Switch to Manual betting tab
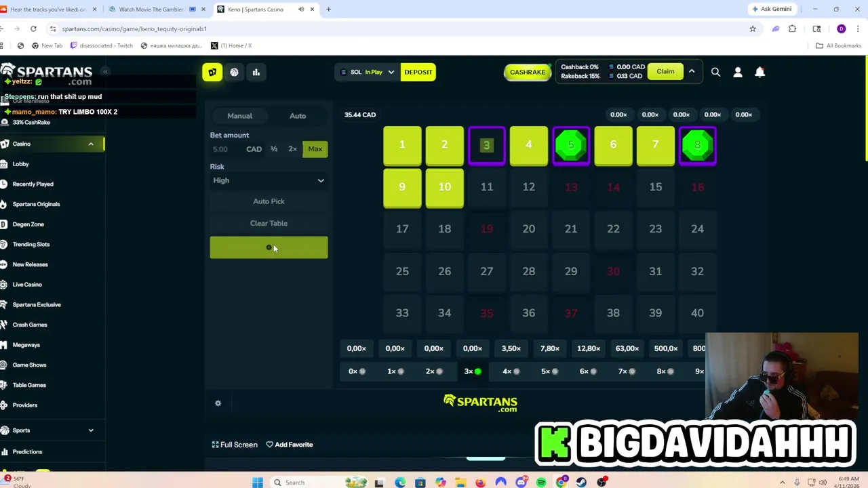This screenshot has width=868, height=488. (239, 116)
